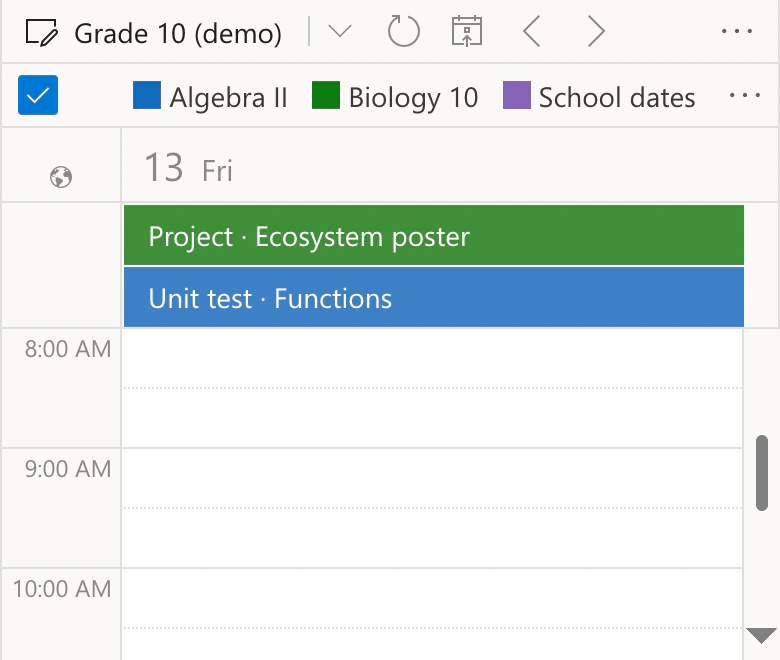This screenshot has width=780, height=660.
Task: Open more calendars overflow menu in legend row
Action: pos(745,95)
